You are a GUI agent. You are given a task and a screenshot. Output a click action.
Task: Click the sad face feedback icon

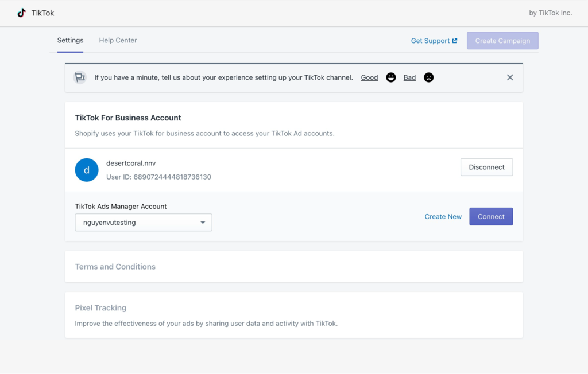click(x=428, y=77)
